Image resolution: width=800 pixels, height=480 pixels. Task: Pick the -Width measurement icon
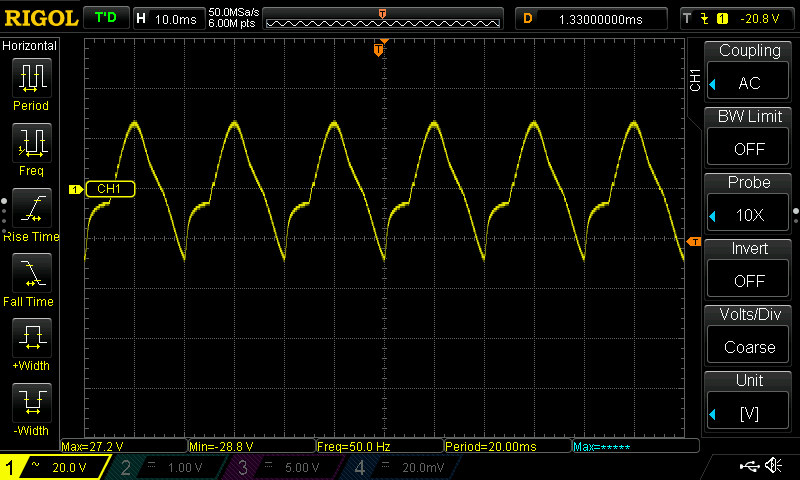coord(31,403)
